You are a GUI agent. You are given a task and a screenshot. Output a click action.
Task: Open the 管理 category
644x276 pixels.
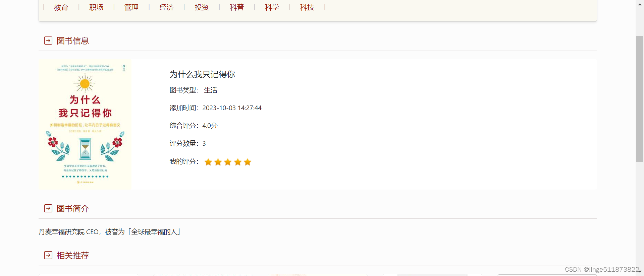tap(131, 7)
